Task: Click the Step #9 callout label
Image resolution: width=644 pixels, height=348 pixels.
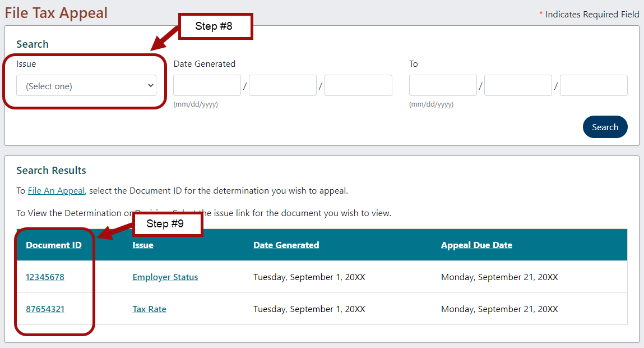Action: pos(165,224)
